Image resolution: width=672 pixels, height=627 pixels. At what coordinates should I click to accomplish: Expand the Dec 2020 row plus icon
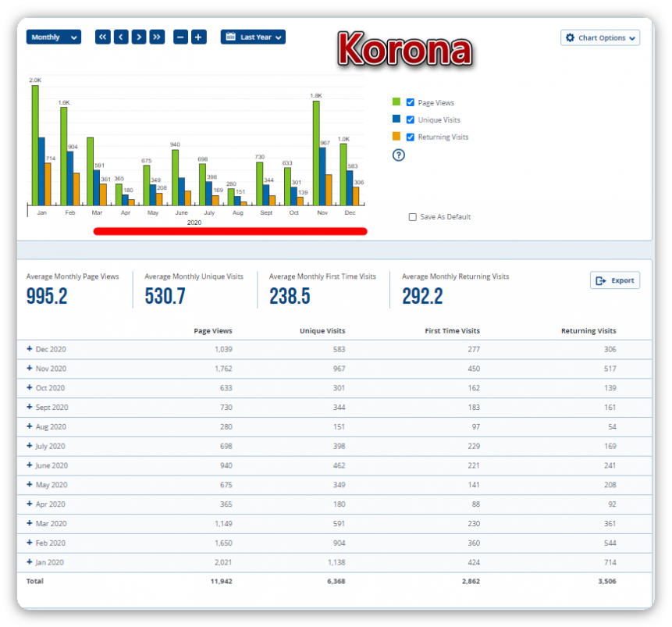pos(30,349)
